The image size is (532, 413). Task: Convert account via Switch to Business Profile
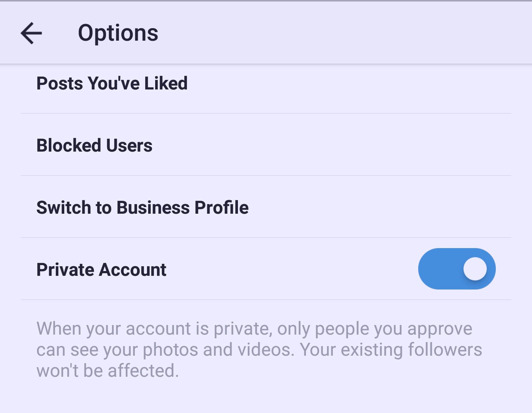(142, 207)
